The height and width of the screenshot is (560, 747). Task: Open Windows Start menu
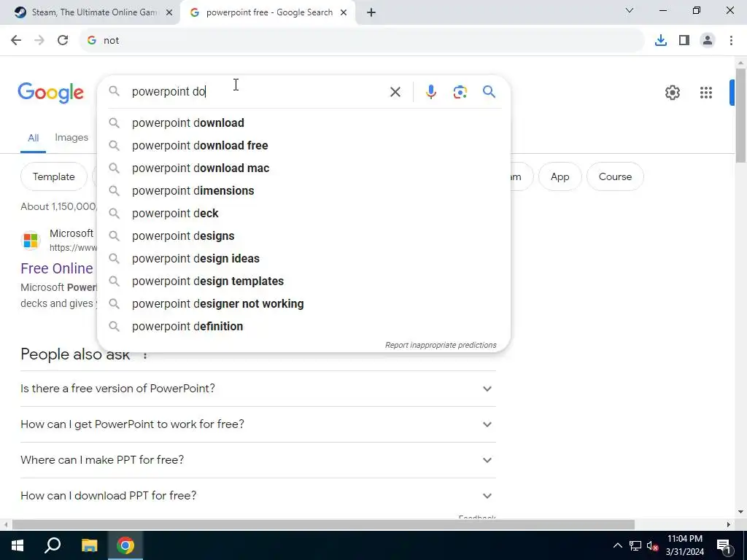pyautogui.click(x=18, y=545)
